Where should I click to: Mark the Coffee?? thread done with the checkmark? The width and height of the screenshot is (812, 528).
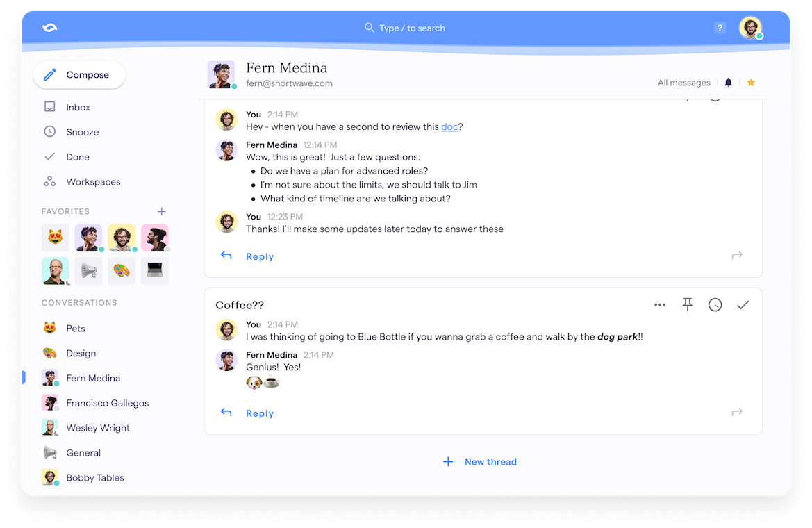(x=743, y=304)
